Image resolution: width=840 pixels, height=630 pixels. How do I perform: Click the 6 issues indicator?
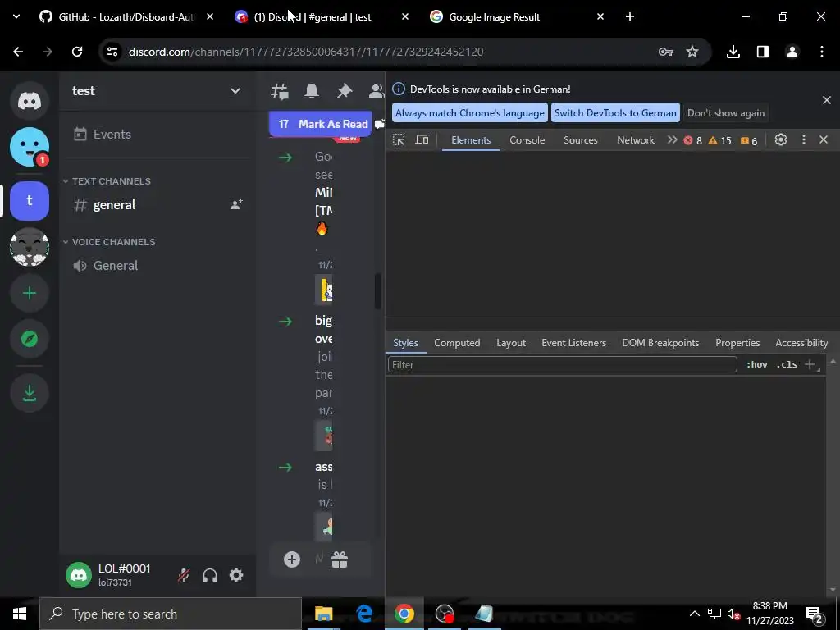tap(749, 141)
